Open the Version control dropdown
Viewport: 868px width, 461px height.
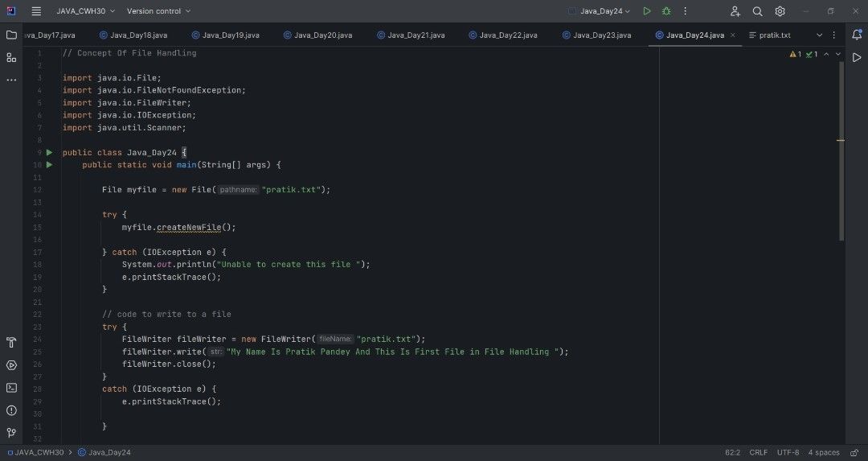tap(159, 11)
